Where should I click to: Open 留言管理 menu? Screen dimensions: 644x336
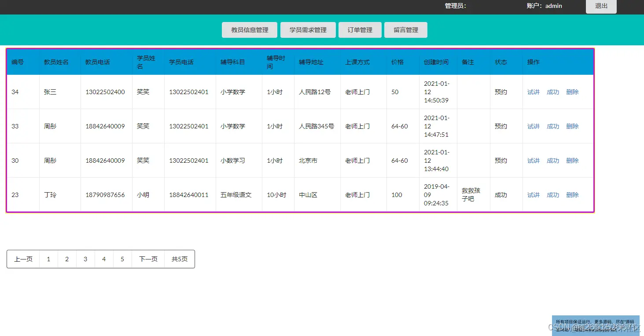(406, 30)
